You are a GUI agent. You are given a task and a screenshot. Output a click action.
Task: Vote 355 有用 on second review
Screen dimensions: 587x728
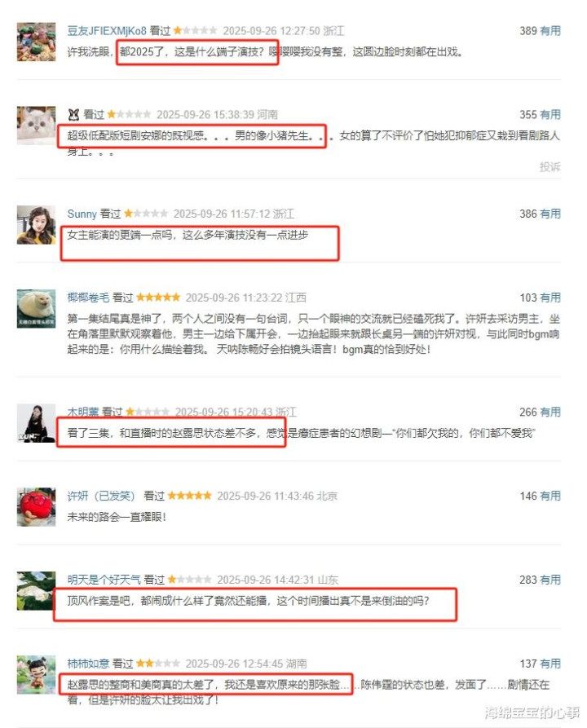[540, 115]
